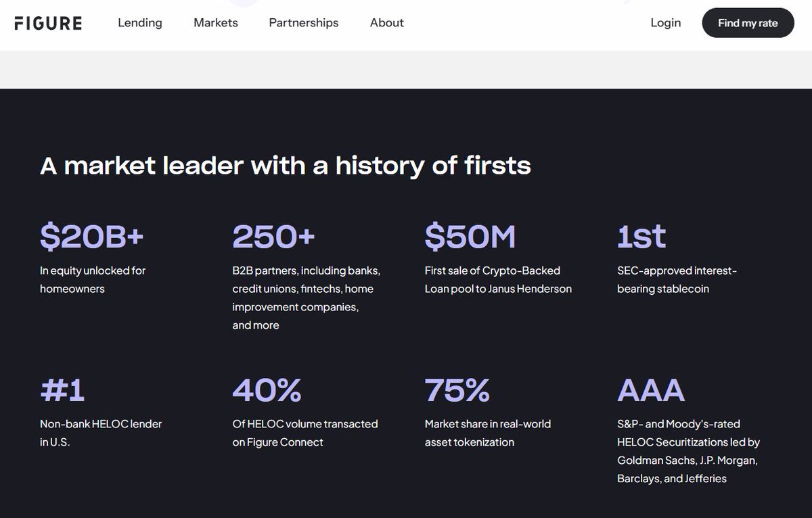Click the $50M loan pool figure
This screenshot has width=812, height=518.
[x=470, y=237]
